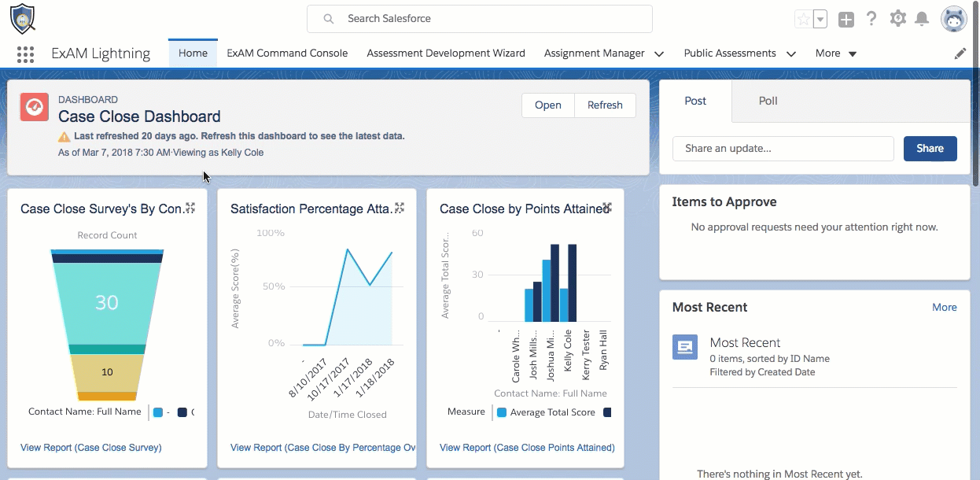980x480 pixels.
Task: Open the user profile avatar
Action: tap(954, 19)
